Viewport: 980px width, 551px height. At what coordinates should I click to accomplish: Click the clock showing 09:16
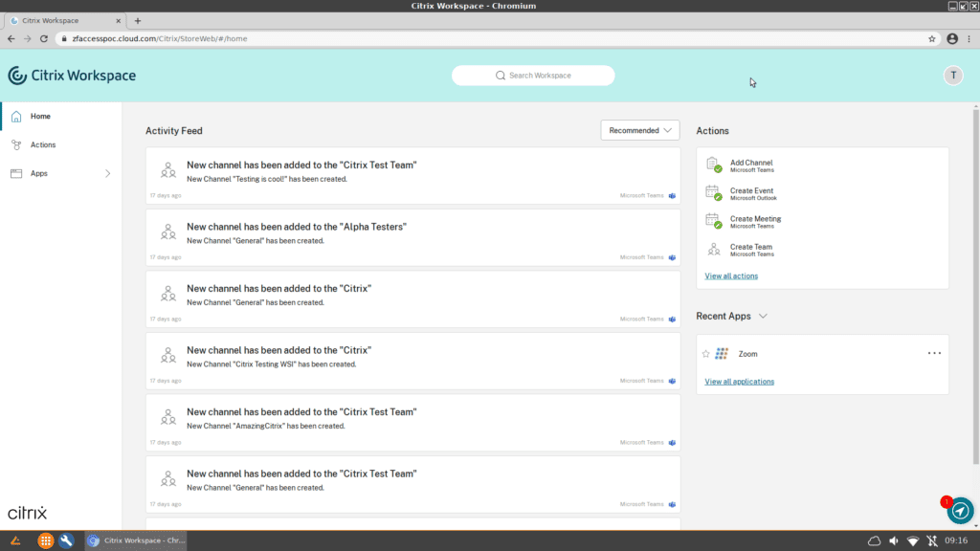point(956,540)
